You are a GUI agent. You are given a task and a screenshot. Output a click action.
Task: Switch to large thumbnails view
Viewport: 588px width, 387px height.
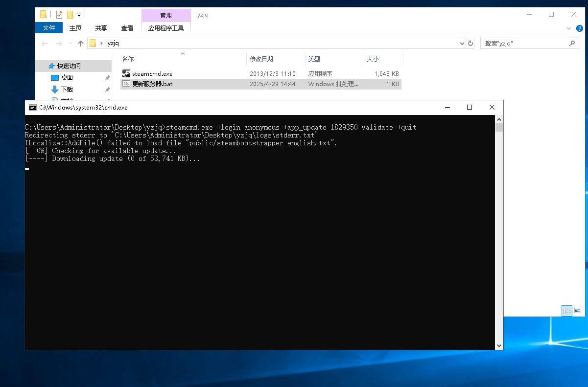[578, 311]
